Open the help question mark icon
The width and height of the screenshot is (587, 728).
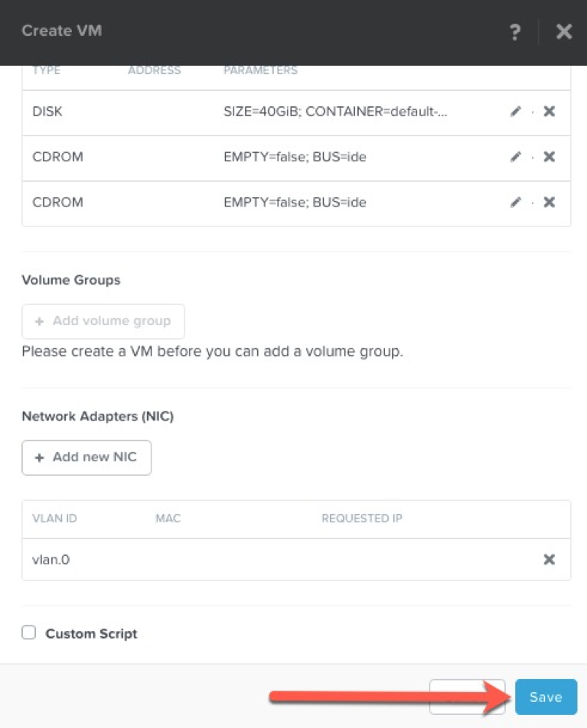coord(515,32)
